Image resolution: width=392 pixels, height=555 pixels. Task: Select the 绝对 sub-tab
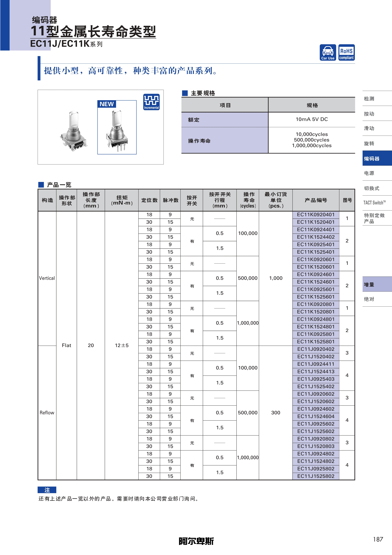(x=369, y=299)
